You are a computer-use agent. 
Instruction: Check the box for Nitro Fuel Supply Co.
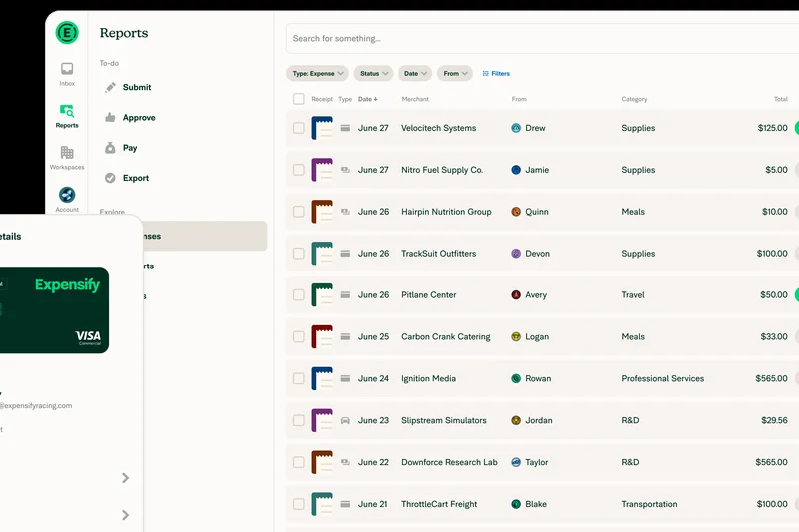coord(298,170)
